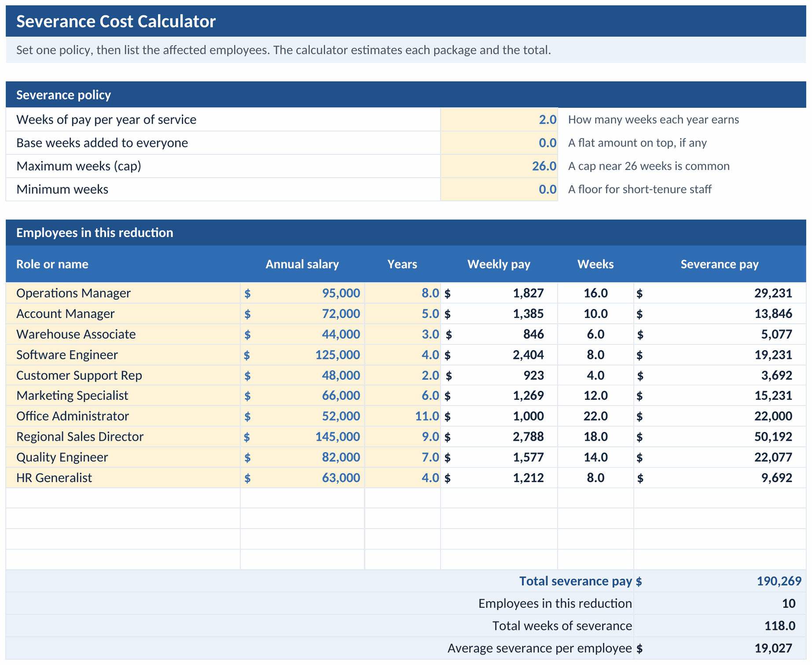The image size is (812, 665).
Task: Select the Employees in this reduction header
Action: [x=406, y=233]
